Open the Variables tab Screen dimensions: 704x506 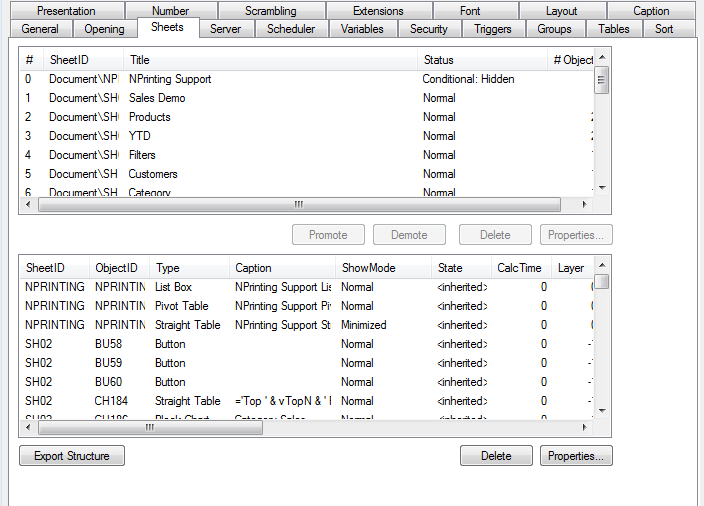tap(362, 29)
